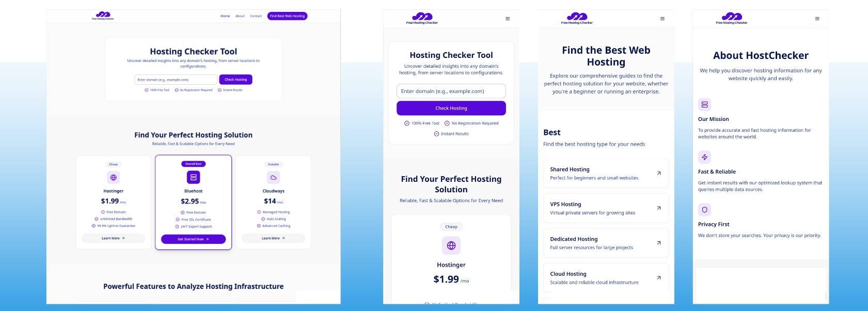Open the VPS Hosting guide card
Screen dimensions: 868x311
pyautogui.click(x=606, y=208)
